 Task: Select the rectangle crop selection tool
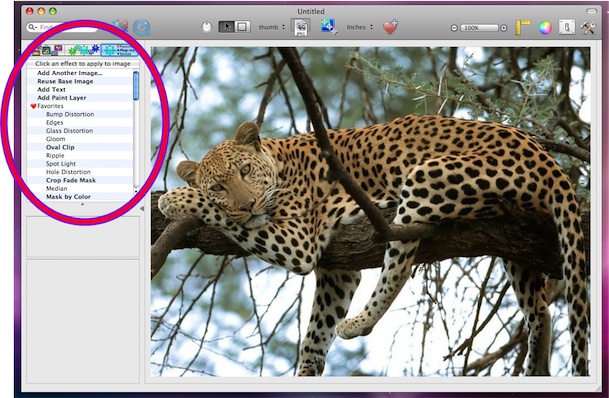[242, 26]
